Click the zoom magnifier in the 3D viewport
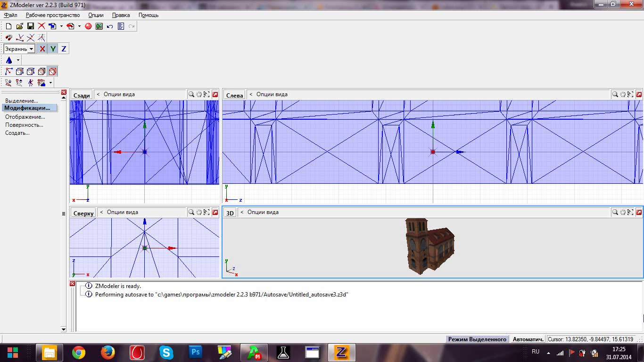Screen dimensions: 644x362 pos(615,212)
